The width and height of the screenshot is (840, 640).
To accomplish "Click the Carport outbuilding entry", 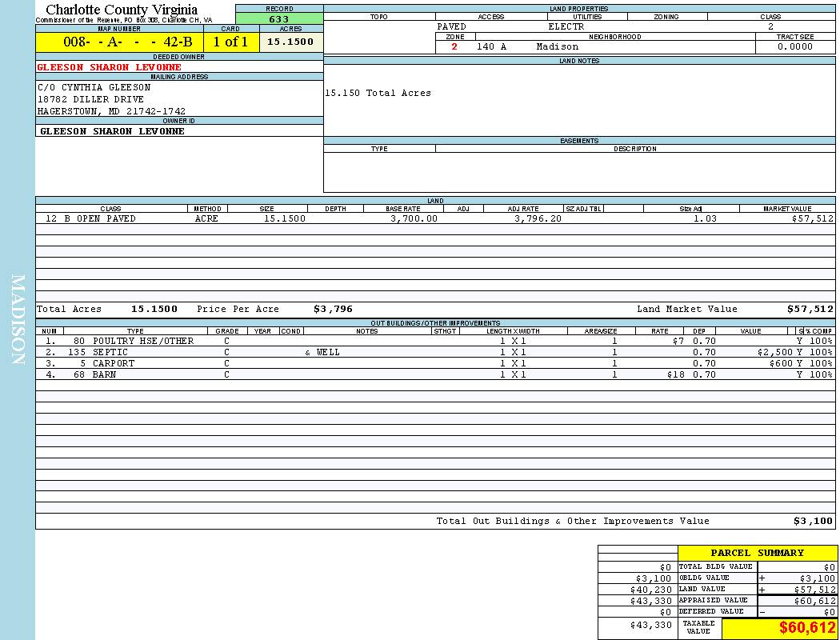I will [113, 363].
